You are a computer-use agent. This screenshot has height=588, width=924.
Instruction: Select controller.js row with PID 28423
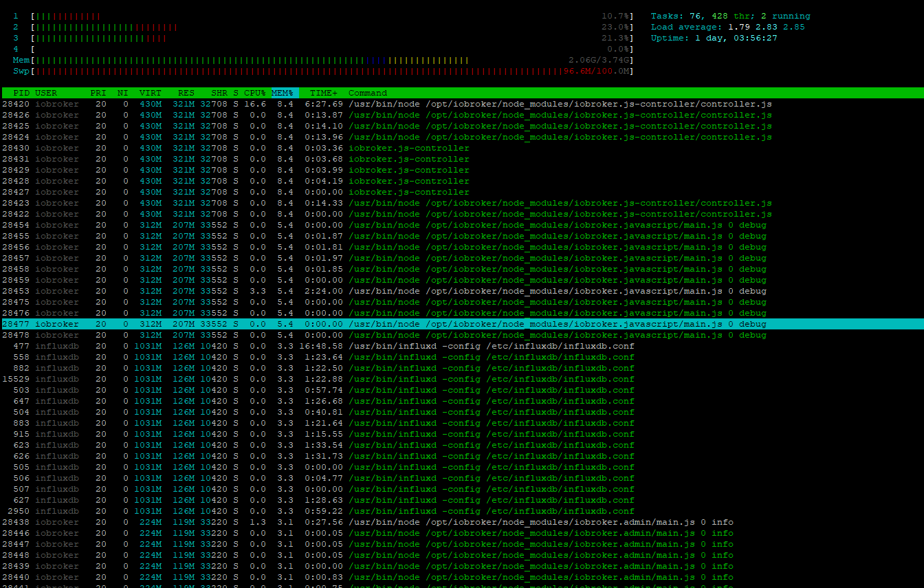[462, 203]
